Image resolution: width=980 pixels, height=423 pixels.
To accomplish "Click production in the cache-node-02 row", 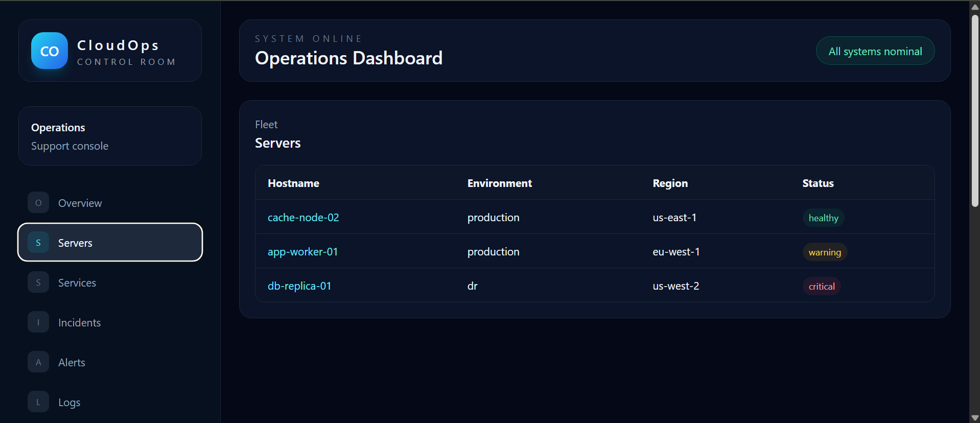I will (493, 217).
